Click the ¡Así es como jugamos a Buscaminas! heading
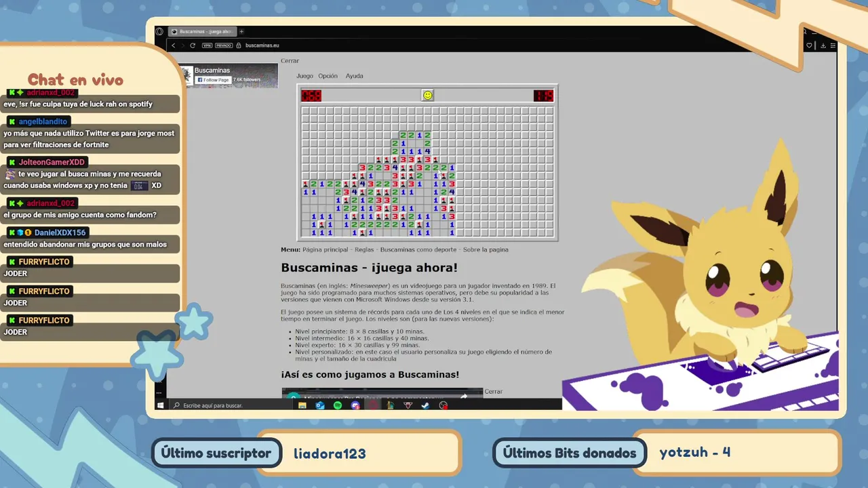This screenshot has height=488, width=868. (x=370, y=375)
